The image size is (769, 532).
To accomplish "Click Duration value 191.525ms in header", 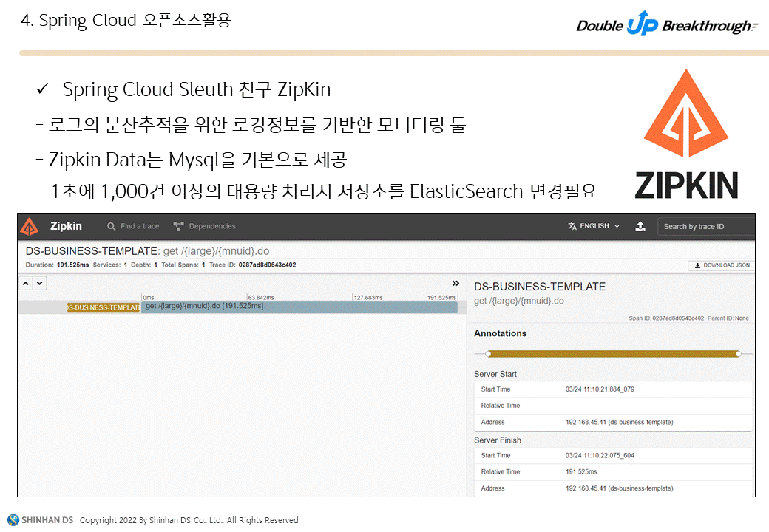I will (x=73, y=265).
